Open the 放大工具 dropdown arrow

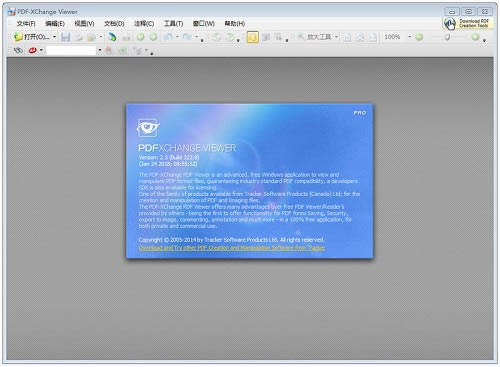(336, 37)
